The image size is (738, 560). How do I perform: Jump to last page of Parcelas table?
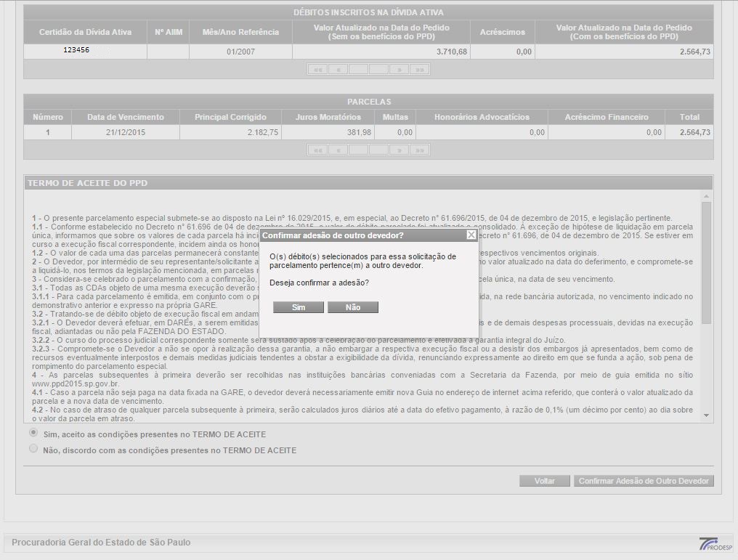[419, 150]
